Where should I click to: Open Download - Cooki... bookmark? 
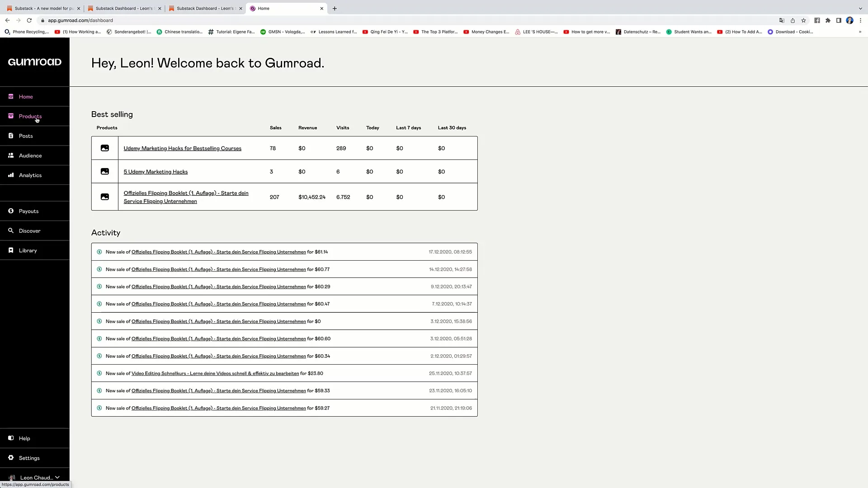coord(790,32)
